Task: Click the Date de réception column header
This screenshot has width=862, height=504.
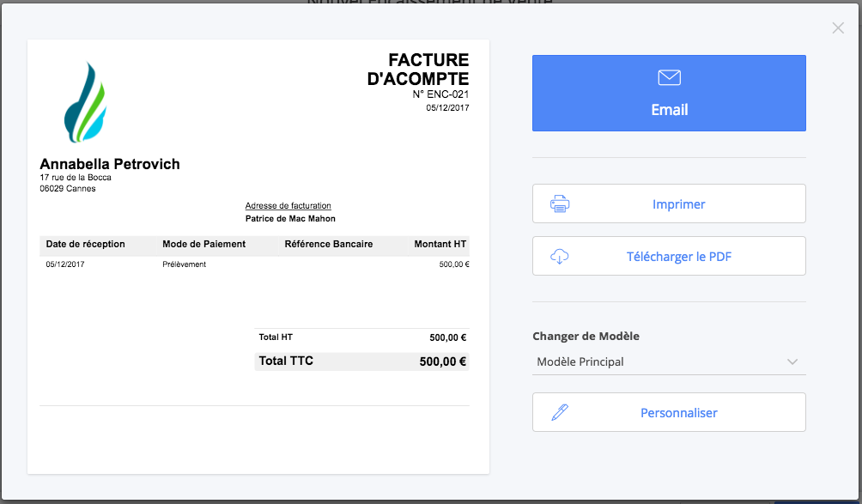Action: coord(85,244)
